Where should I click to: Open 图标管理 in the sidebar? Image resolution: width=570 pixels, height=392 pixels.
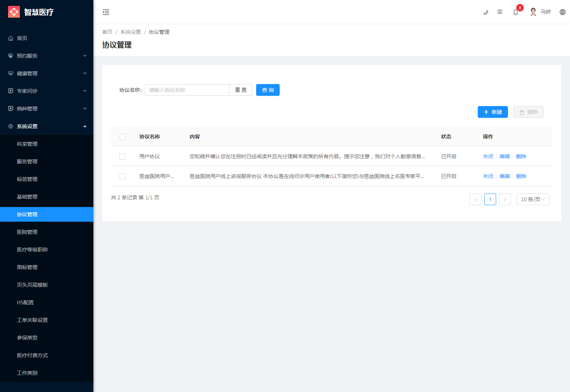47,267
